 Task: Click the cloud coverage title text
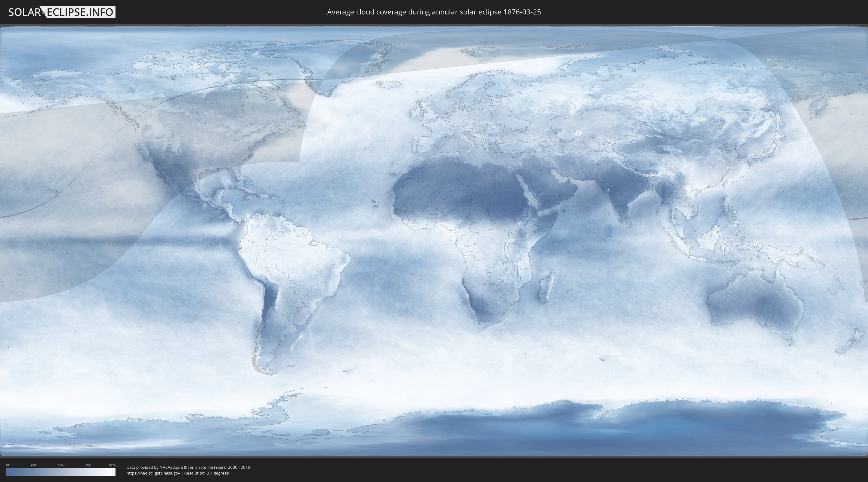[x=434, y=12]
